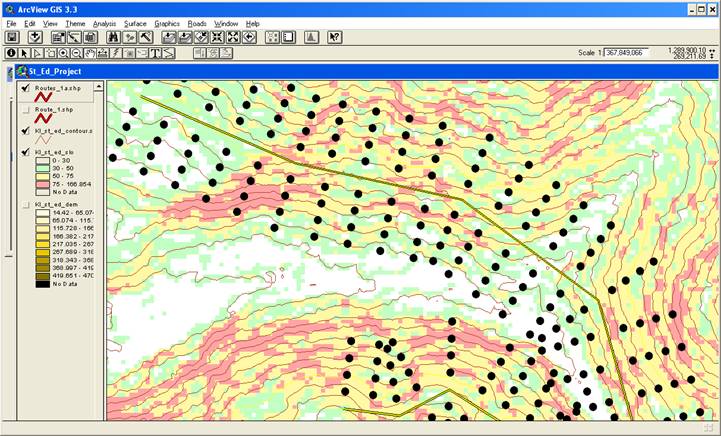Select the Pointer arrow tool
This screenshot has height=436, width=721.
24,52
